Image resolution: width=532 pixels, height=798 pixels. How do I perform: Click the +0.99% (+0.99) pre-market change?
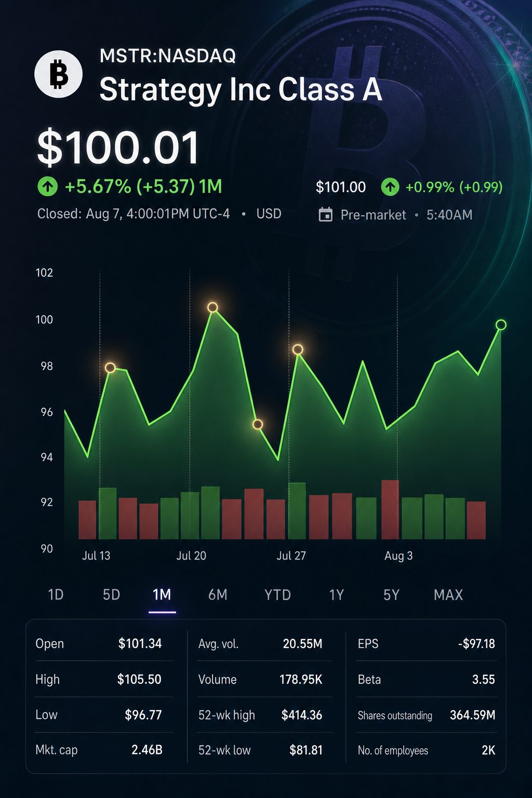pos(454,187)
